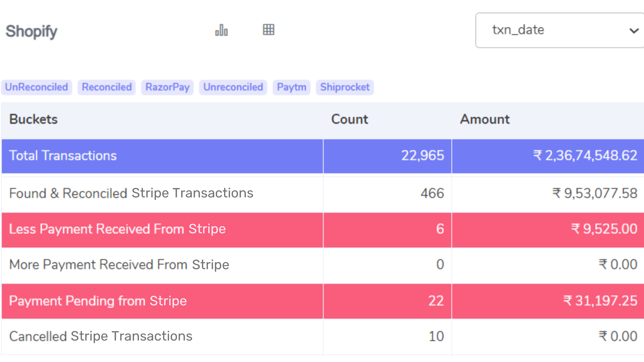This screenshot has width=644, height=362.
Task: Open the chart visualization next to Shopify
Action: (221, 30)
